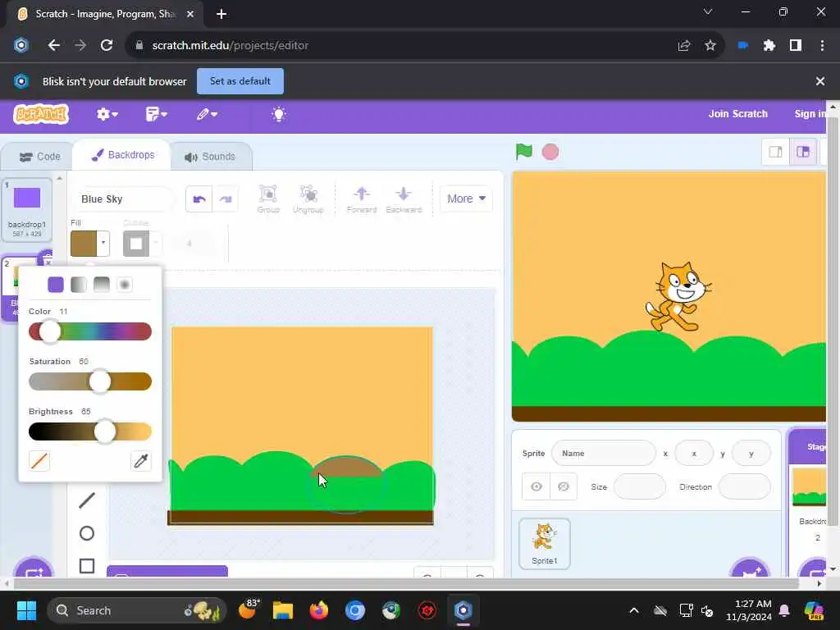Open File Explorer from taskbar
The image size is (840, 630).
[283, 610]
